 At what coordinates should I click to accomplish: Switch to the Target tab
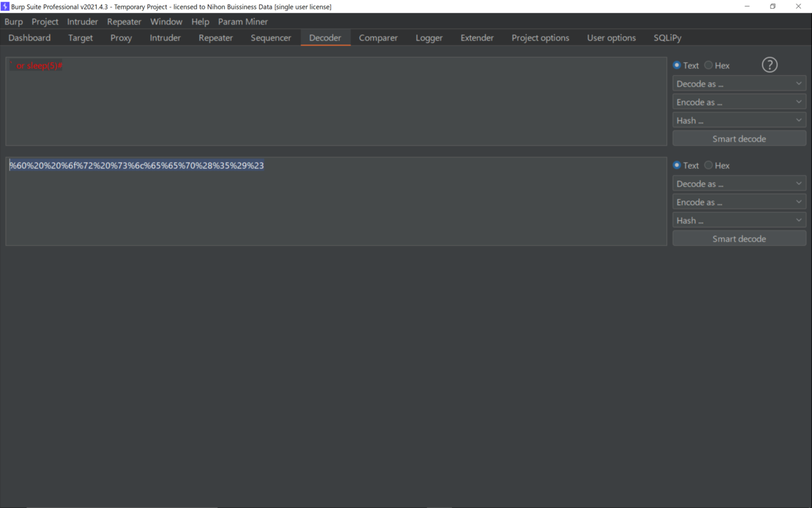(81, 38)
